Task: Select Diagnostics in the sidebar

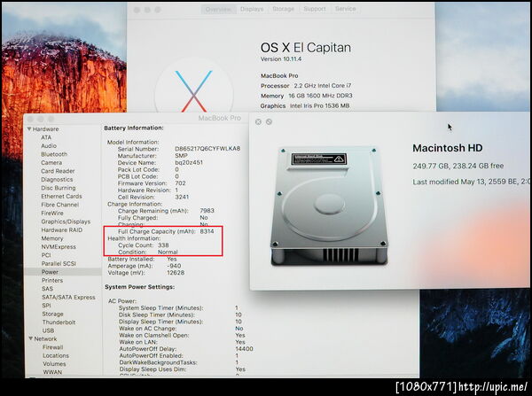Action: click(57, 179)
